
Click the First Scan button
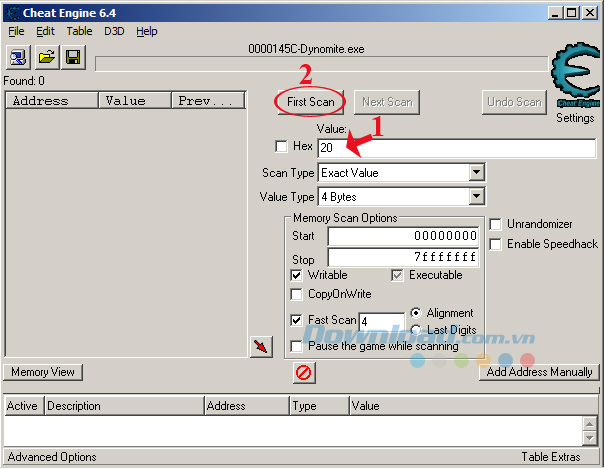(x=310, y=102)
